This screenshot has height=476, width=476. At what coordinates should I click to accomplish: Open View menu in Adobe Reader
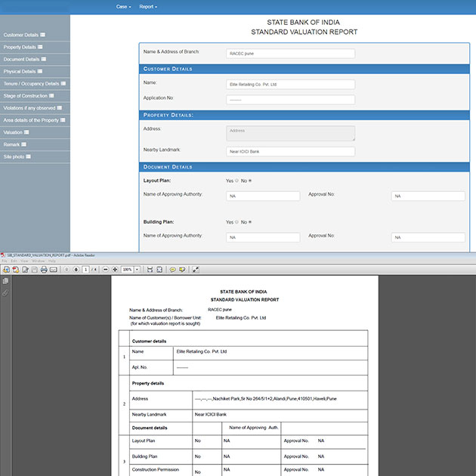click(24, 261)
